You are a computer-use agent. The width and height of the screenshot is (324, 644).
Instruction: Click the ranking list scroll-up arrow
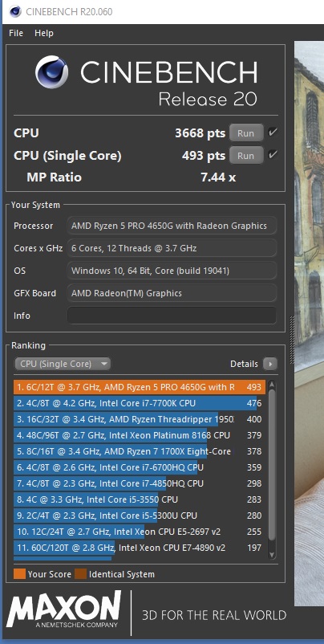tap(272, 385)
